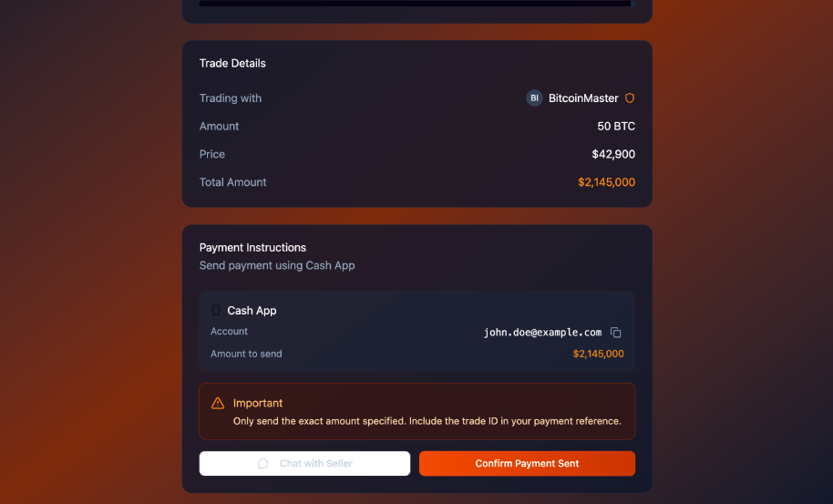This screenshot has height=504, width=833.
Task: Click the $42,900 price value
Action: [613, 155]
